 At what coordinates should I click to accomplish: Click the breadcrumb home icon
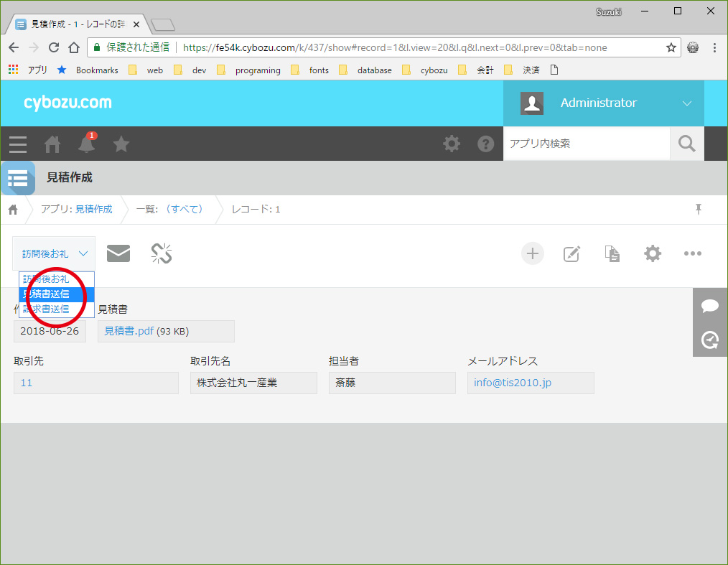pos(13,210)
